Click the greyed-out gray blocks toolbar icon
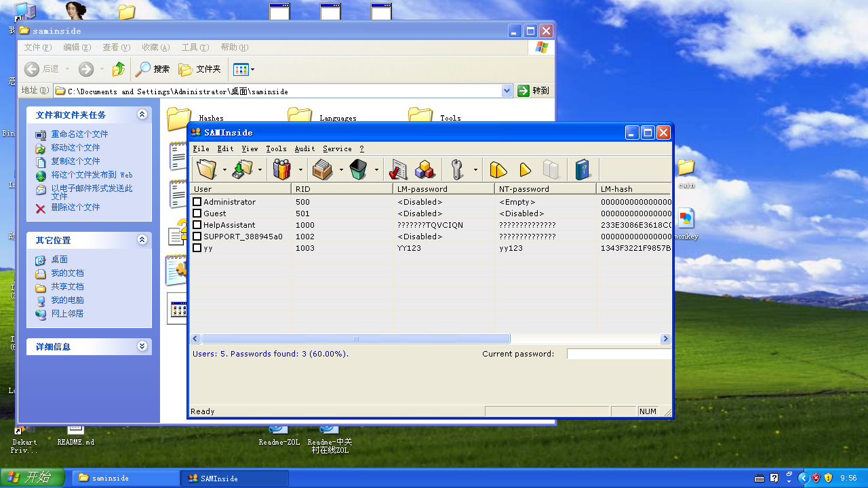Screen dimensions: 868x488 (x=552, y=169)
